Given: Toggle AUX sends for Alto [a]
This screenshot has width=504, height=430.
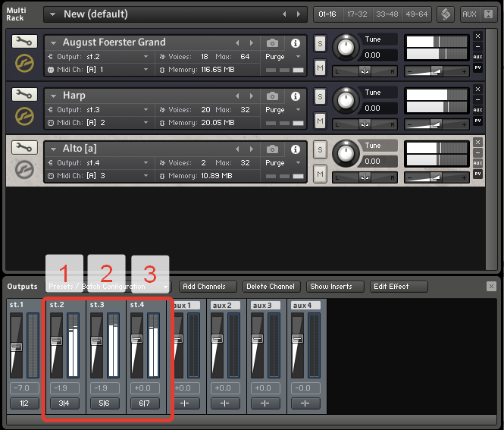Looking at the screenshot, I should 477,163.
